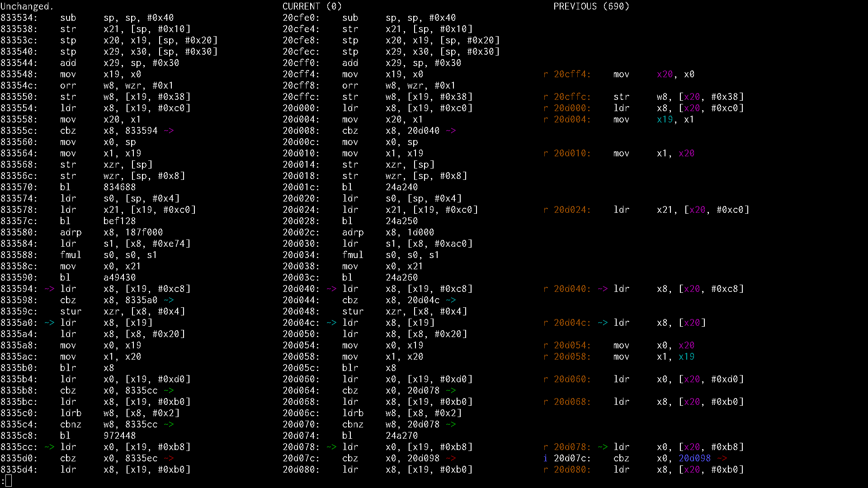Click the green incoming arrow at 20d078 in current column

331,447
